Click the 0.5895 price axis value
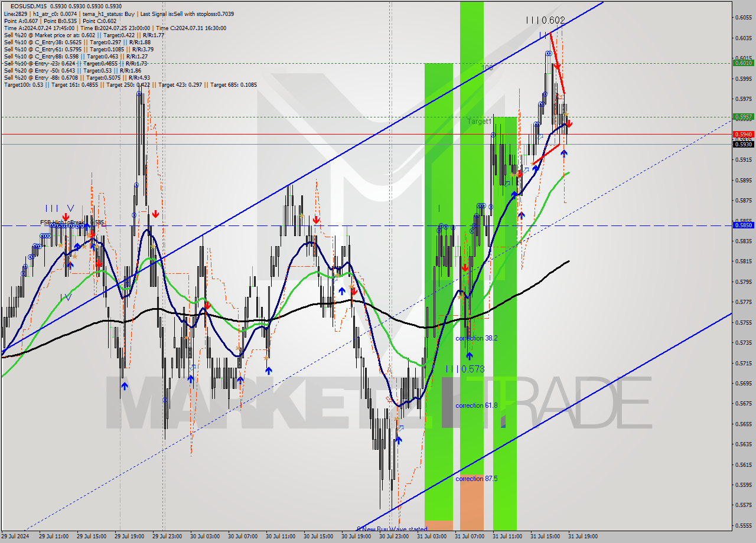Image resolution: width=756 pixels, height=543 pixels. (x=744, y=180)
